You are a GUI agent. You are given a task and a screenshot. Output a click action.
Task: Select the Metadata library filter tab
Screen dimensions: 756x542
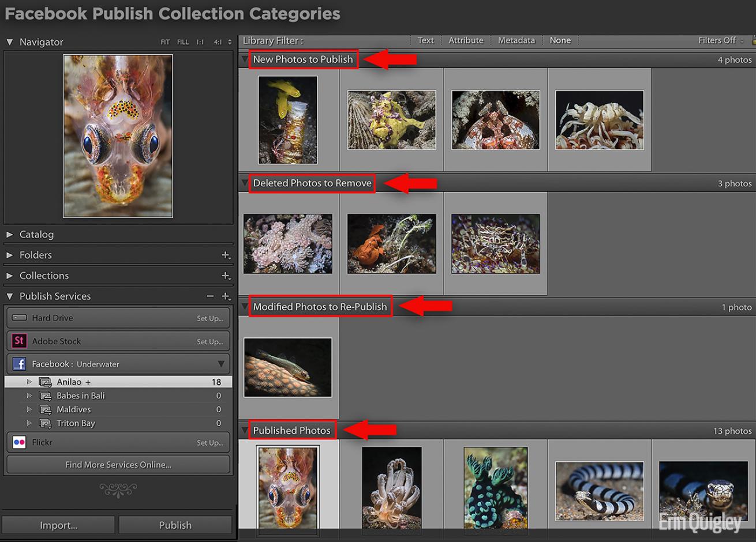[517, 40]
